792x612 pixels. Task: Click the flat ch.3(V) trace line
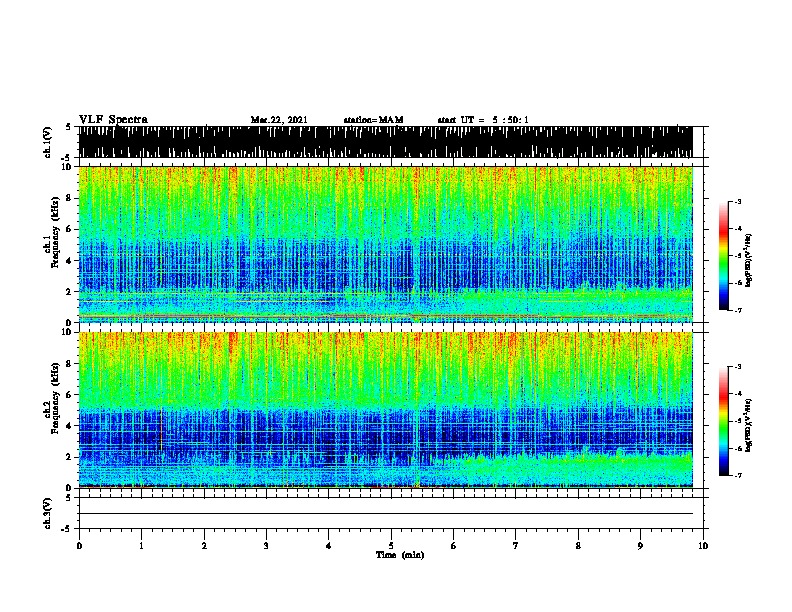coord(385,514)
